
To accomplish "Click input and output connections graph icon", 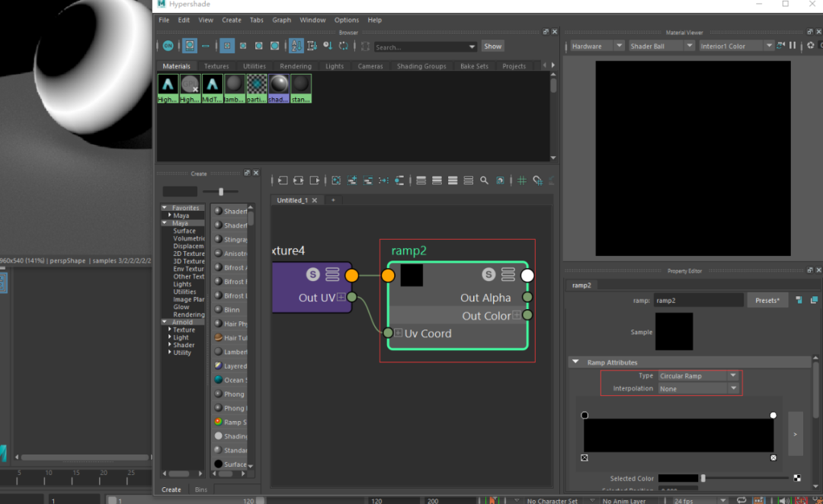I will click(299, 180).
